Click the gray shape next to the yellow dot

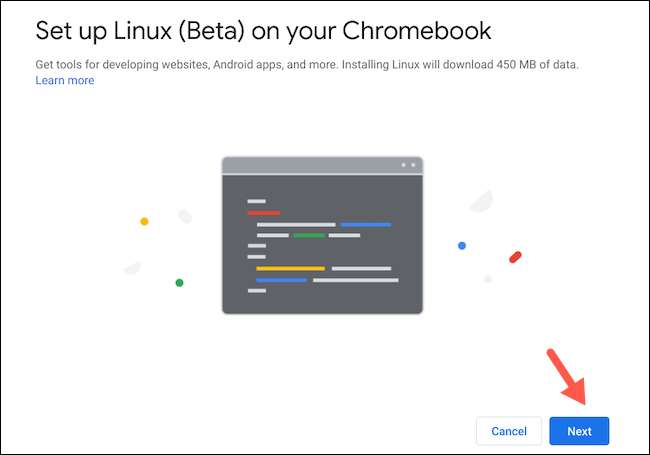[x=185, y=216]
